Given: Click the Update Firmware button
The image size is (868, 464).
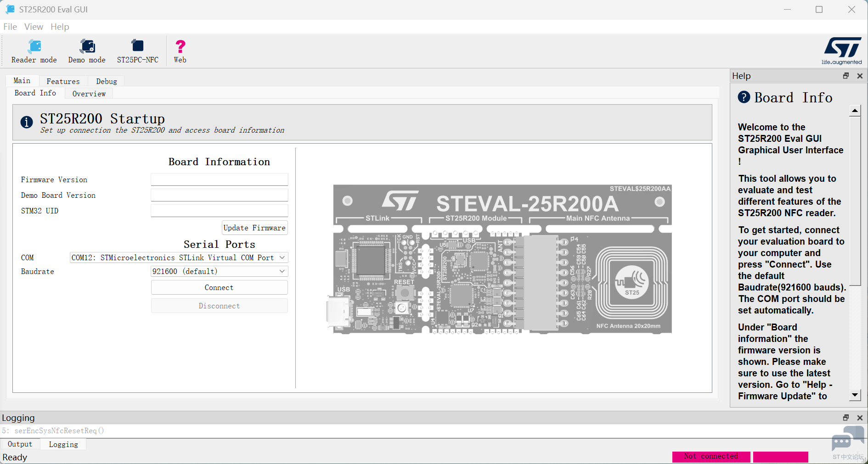Looking at the screenshot, I should 255,228.
